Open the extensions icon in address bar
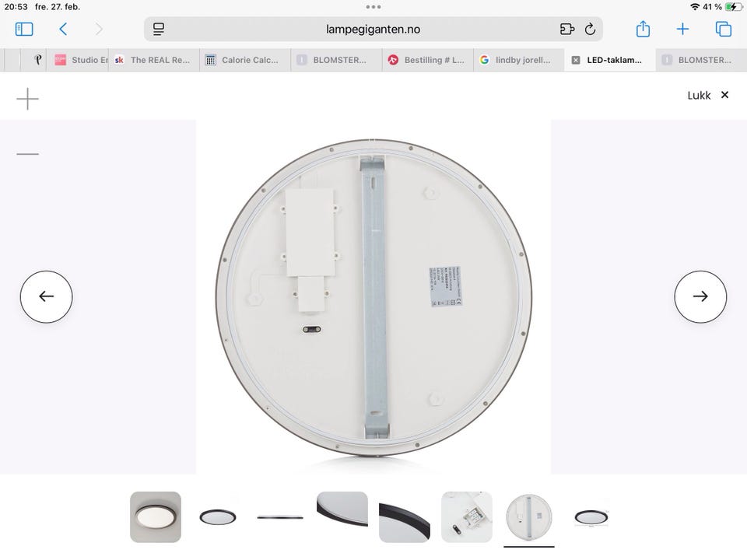747x560 pixels. [567, 29]
